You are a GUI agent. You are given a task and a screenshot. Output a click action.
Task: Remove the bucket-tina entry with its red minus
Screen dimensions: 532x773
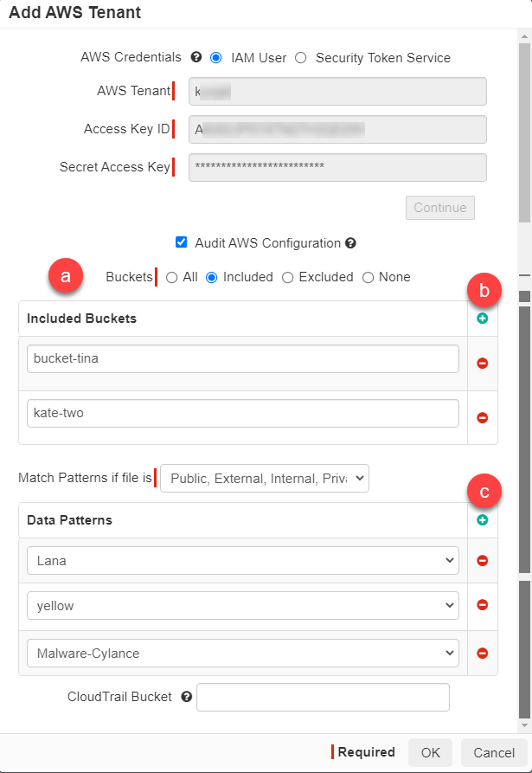483,363
